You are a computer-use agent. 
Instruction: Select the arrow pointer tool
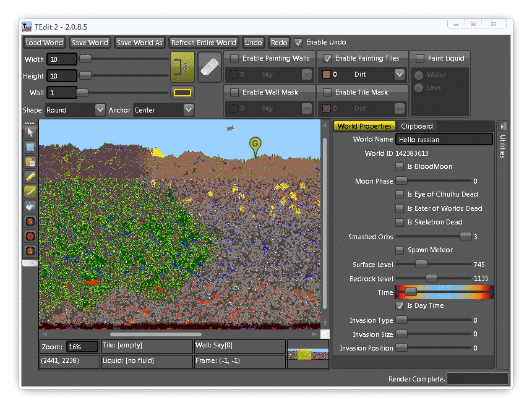pyautogui.click(x=30, y=132)
